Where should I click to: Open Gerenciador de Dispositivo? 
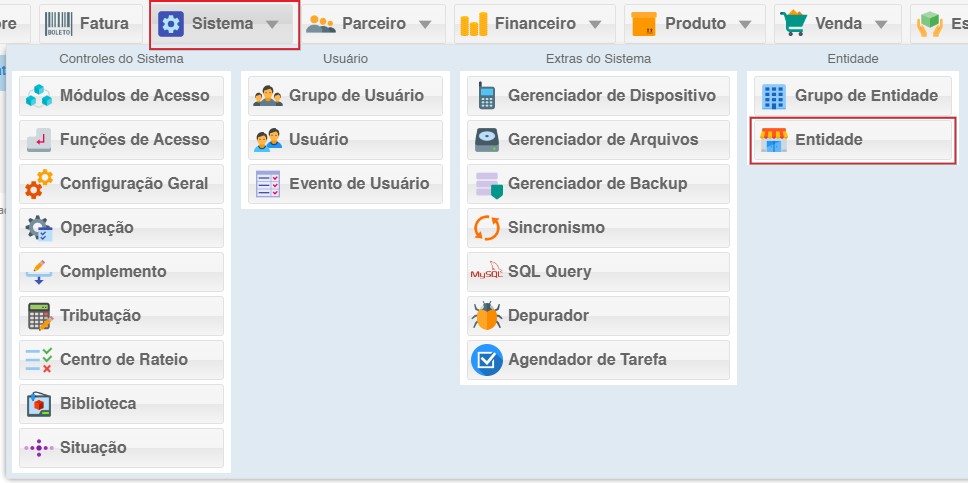598,96
